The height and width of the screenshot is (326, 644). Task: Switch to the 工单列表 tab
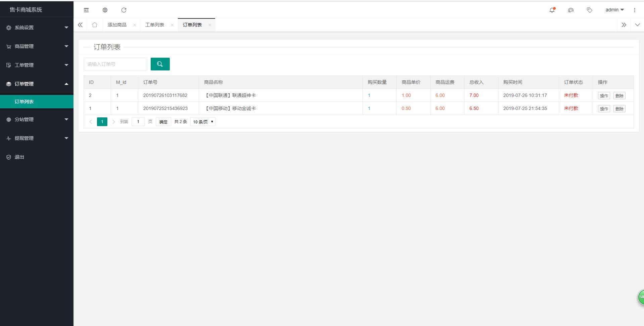[155, 25]
